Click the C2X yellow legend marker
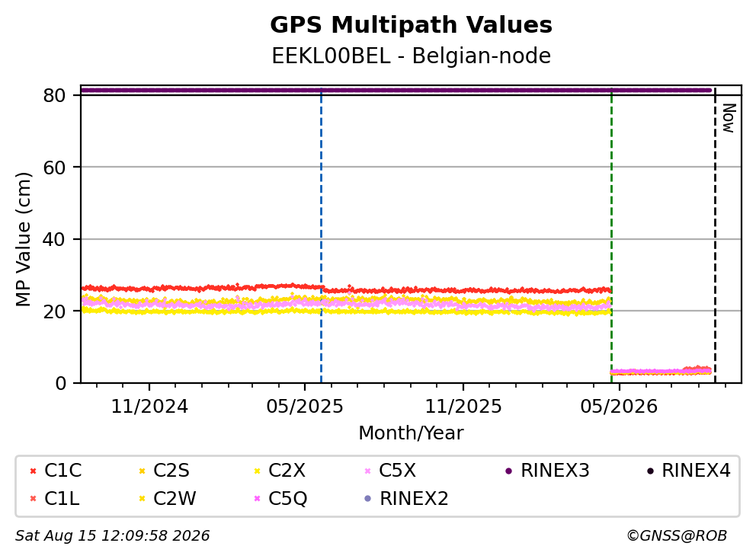The height and width of the screenshot is (559, 756). point(257,471)
